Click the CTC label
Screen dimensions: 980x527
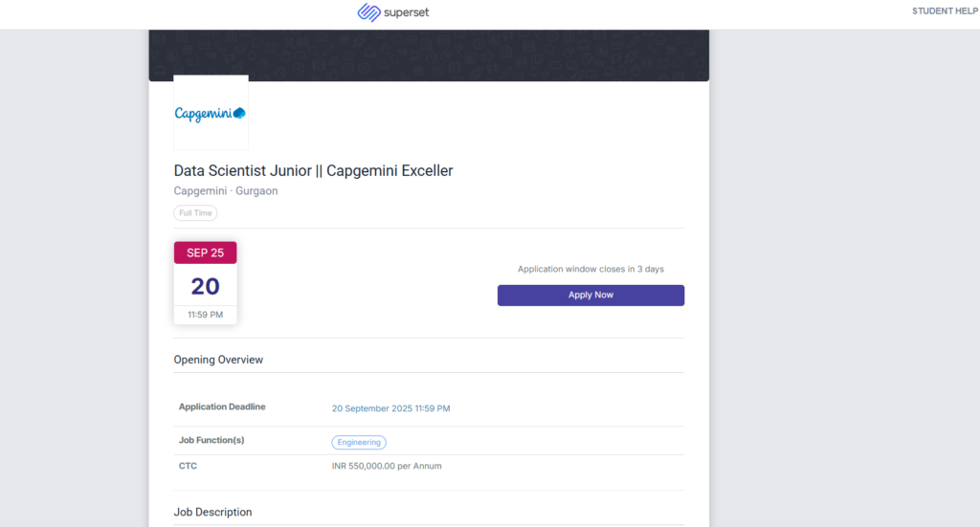(188, 466)
